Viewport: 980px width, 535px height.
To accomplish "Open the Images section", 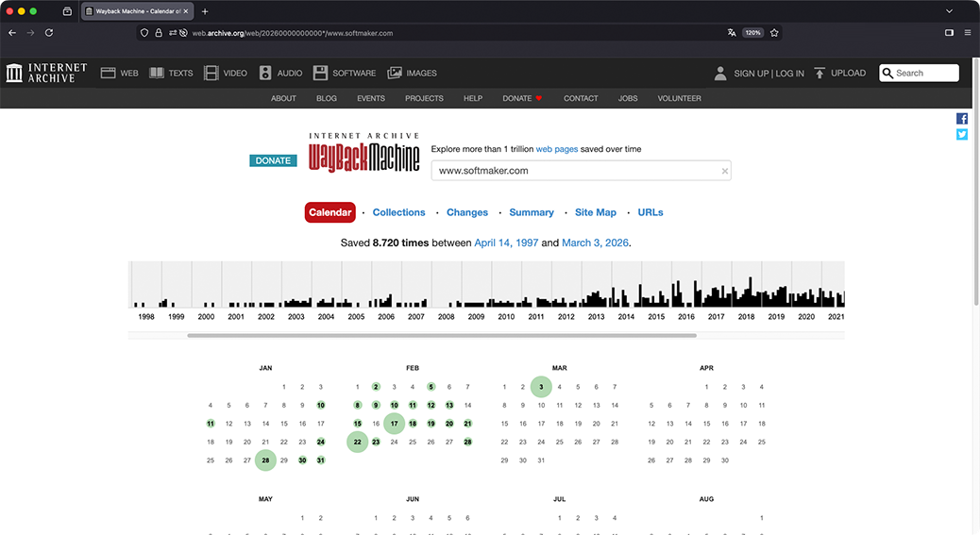I will [x=412, y=73].
